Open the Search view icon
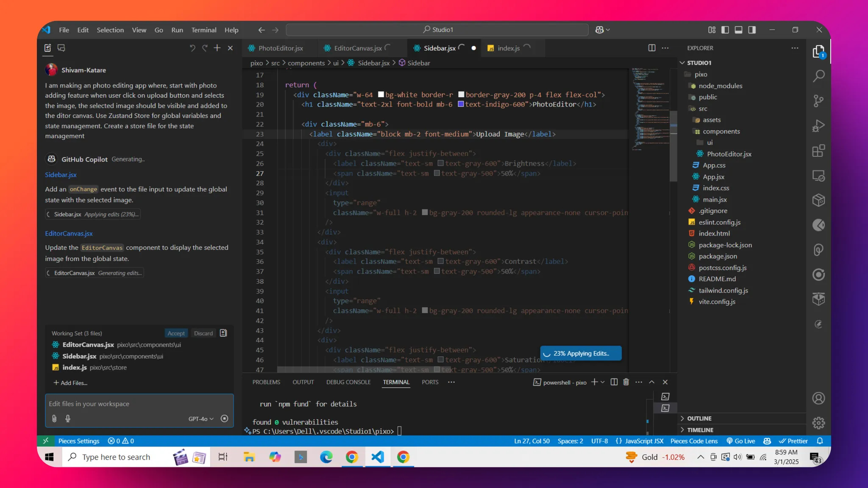 coord(818,76)
